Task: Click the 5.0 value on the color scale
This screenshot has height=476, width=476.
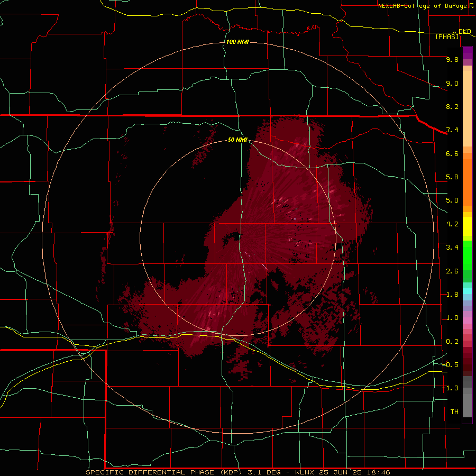Action: [x=452, y=200]
